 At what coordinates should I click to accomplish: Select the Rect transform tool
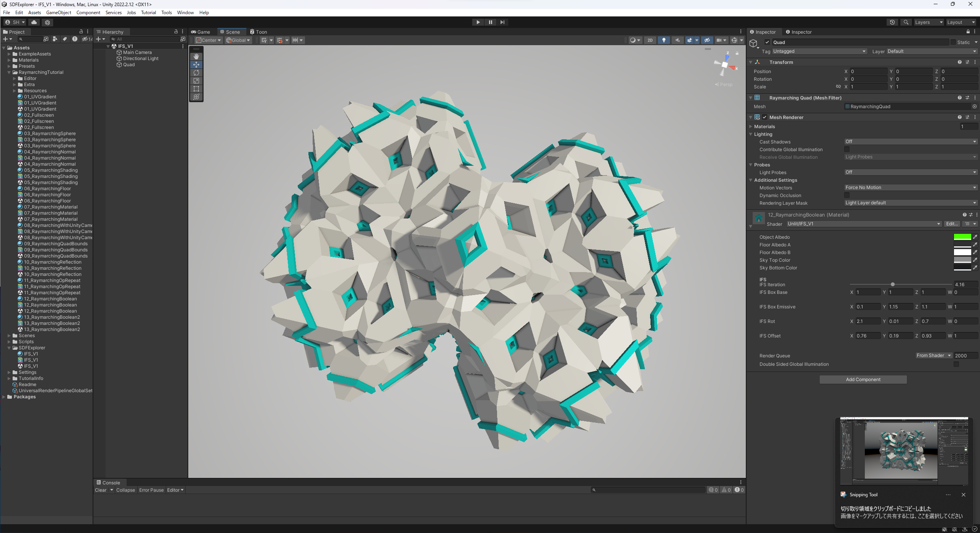[x=196, y=89]
